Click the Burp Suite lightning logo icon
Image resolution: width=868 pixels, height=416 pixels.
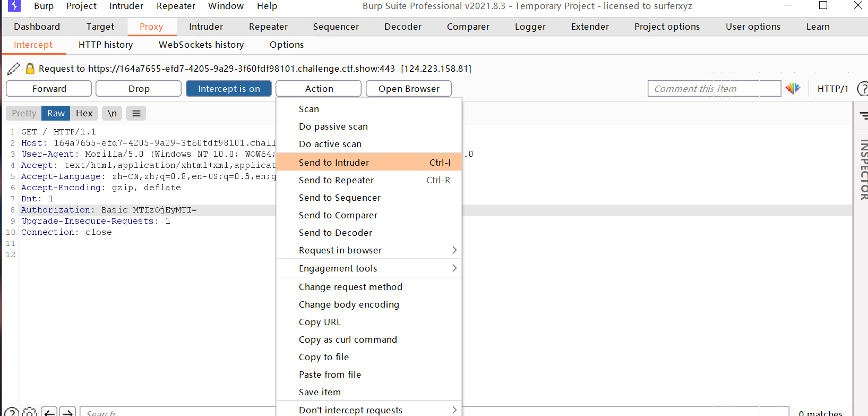click(x=14, y=6)
